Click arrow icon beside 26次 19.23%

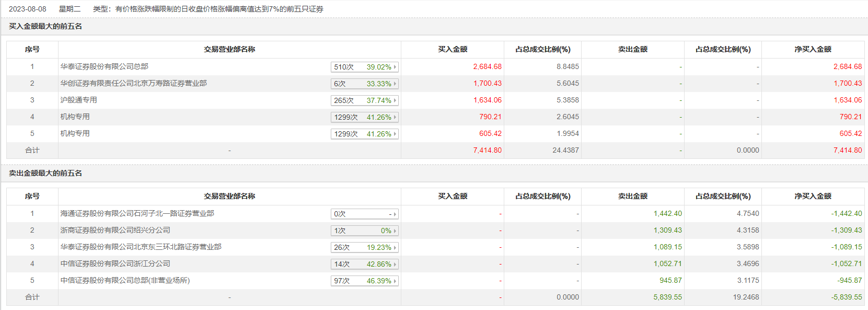pyautogui.click(x=395, y=247)
